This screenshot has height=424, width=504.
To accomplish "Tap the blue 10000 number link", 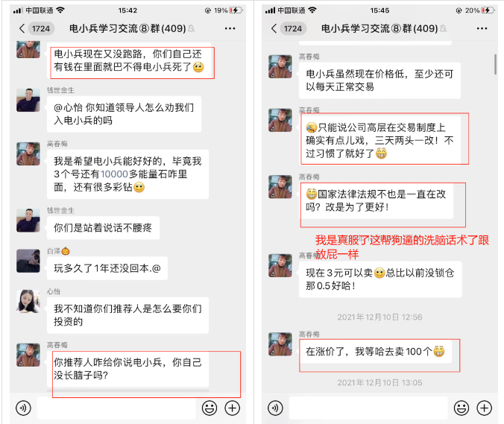I will [114, 174].
